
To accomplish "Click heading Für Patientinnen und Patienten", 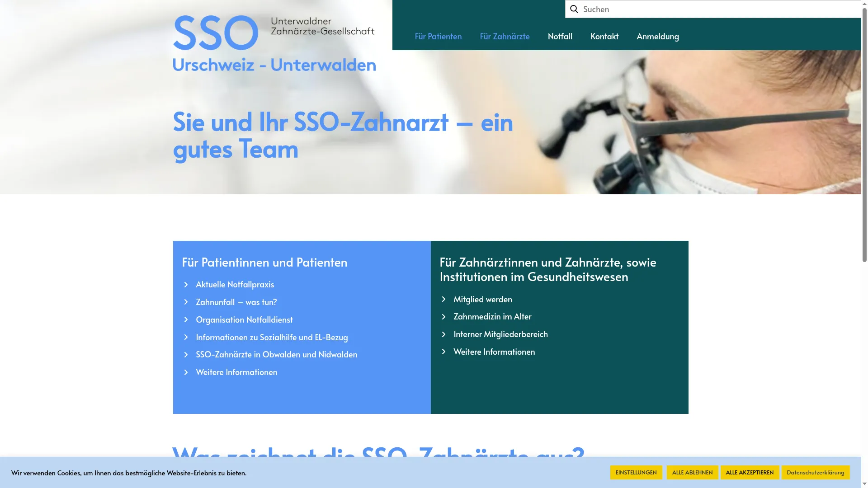I will click(264, 262).
